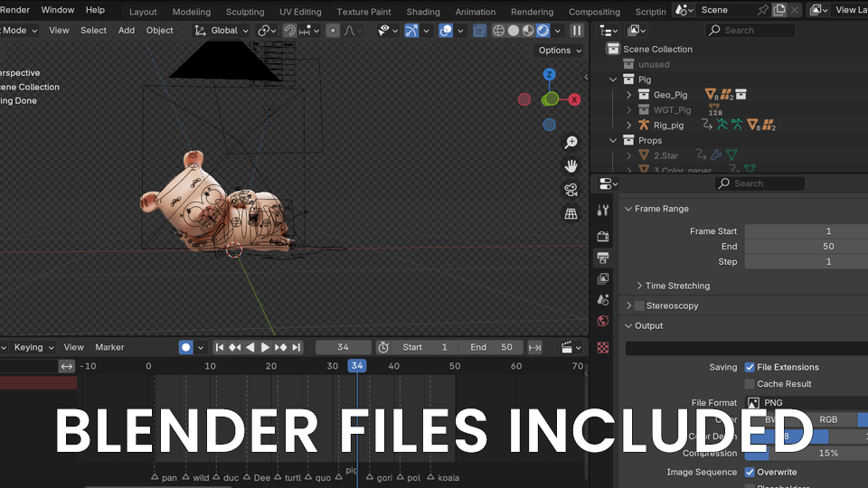The height and width of the screenshot is (488, 868).
Task: Select material preview shading
Action: click(528, 31)
